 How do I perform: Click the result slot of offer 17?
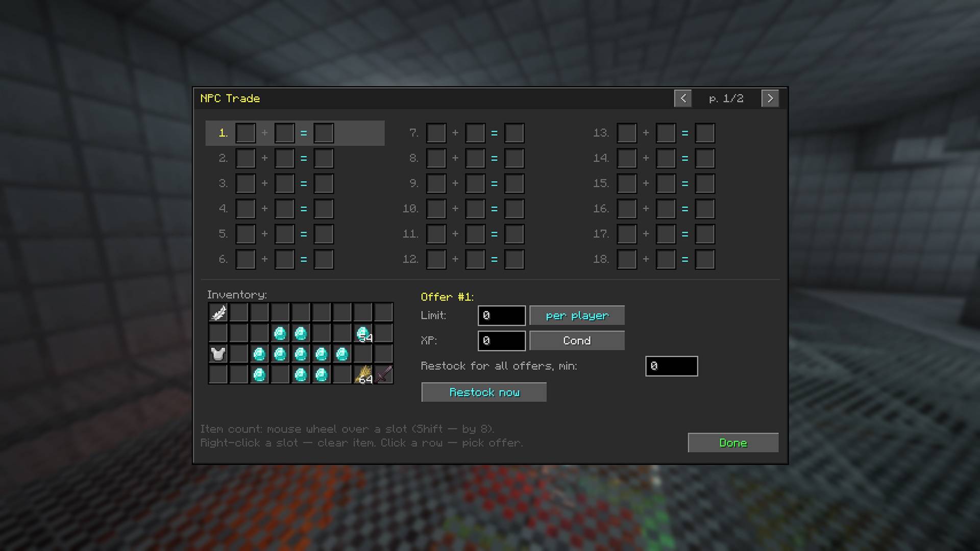705,234
